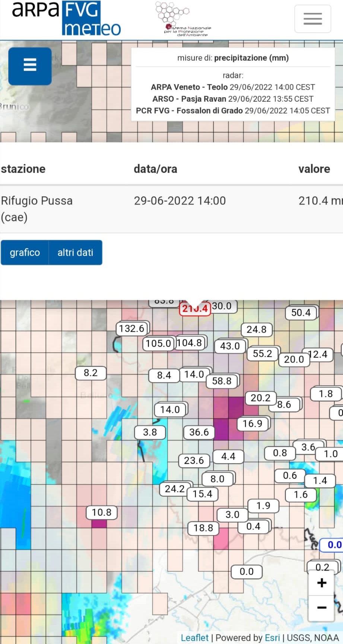
Task: Select the 132.6 precipitation station marker
Action: pos(132,328)
